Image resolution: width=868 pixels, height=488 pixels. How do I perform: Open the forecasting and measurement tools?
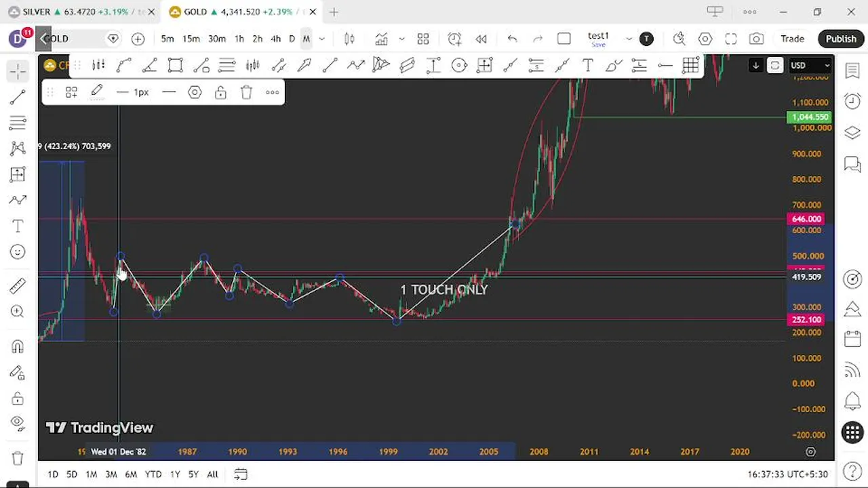click(18, 175)
